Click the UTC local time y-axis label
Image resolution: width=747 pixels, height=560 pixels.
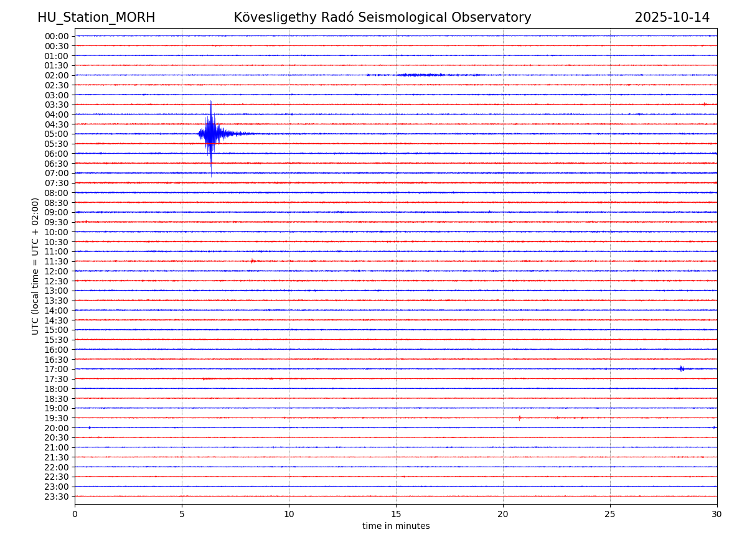[x=35, y=266]
